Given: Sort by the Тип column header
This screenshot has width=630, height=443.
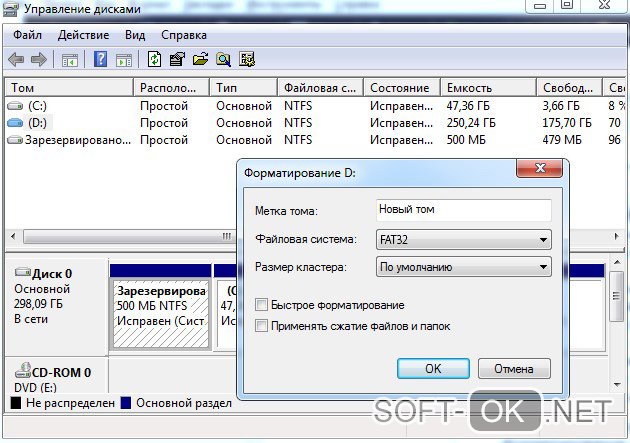Looking at the screenshot, I should click(244, 88).
